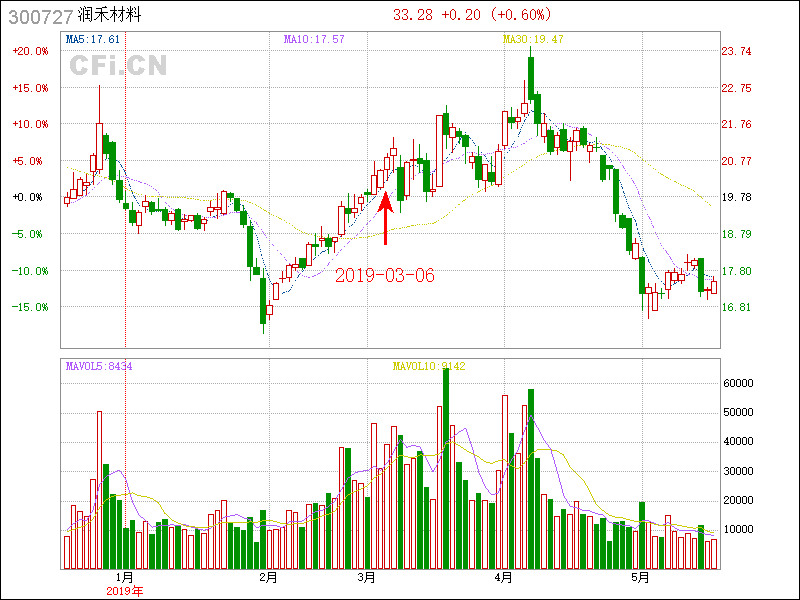Click the CFi.CN watermark logo
The width and height of the screenshot is (800, 600).
coord(118,65)
